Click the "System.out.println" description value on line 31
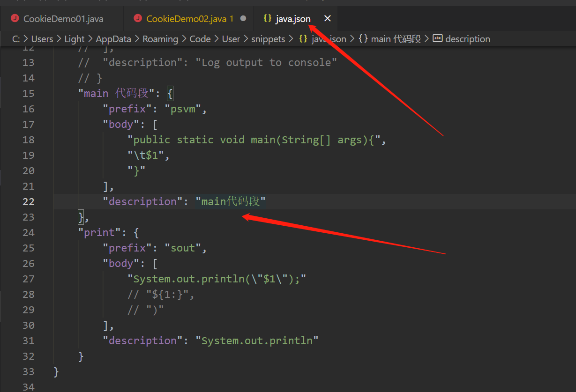The width and height of the screenshot is (576, 392). [257, 340]
